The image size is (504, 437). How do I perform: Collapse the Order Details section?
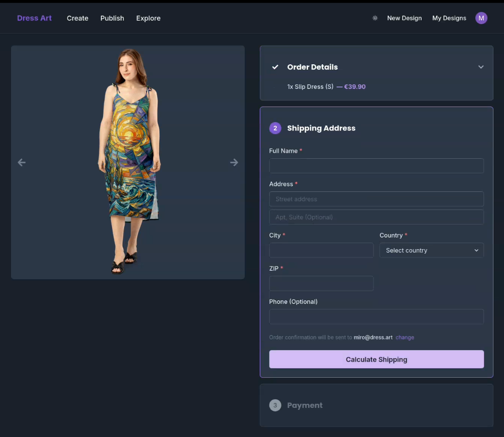(481, 66)
